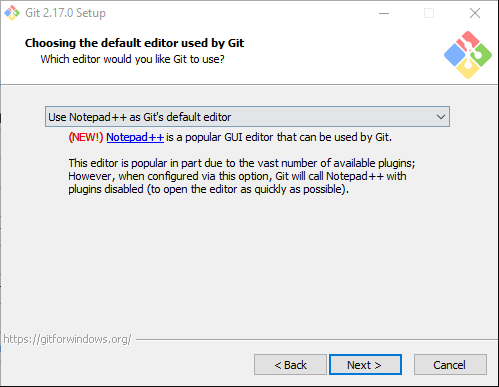Click the https://gitforwindows.org/ text
The width and height of the screenshot is (499, 387).
point(67,339)
